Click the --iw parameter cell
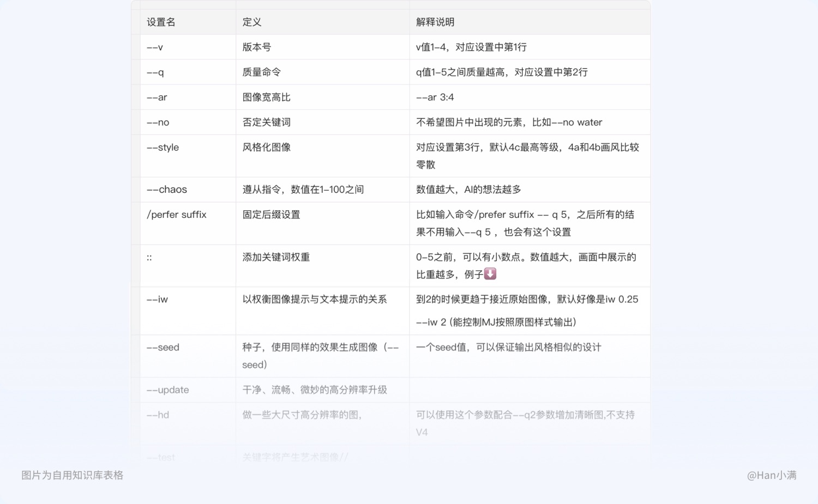Image resolution: width=818 pixels, height=504 pixels. tap(188, 311)
